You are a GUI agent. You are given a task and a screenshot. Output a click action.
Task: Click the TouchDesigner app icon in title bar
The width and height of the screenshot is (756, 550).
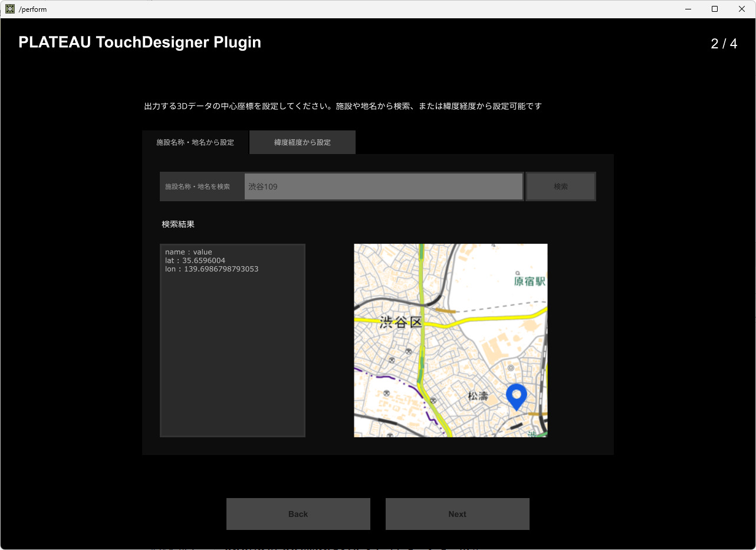coord(9,9)
